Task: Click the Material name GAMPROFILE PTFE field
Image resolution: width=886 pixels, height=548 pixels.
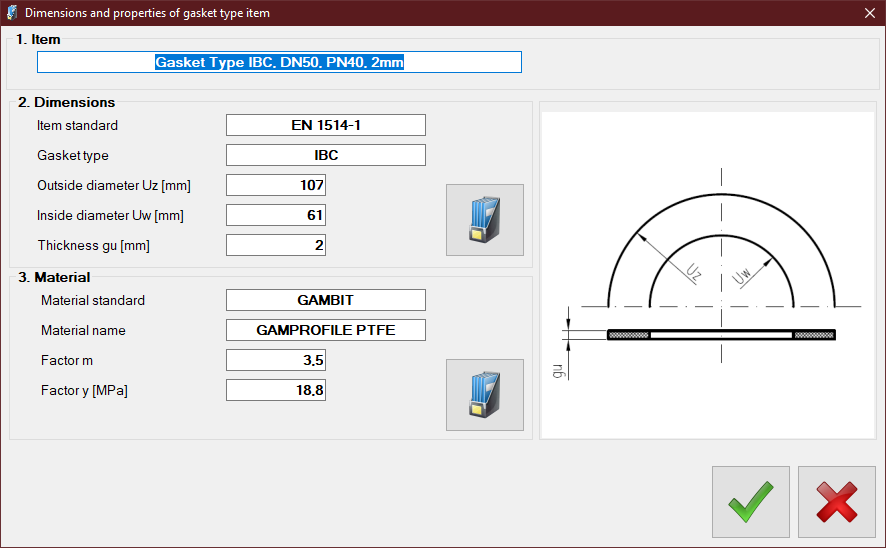Action: [x=325, y=330]
